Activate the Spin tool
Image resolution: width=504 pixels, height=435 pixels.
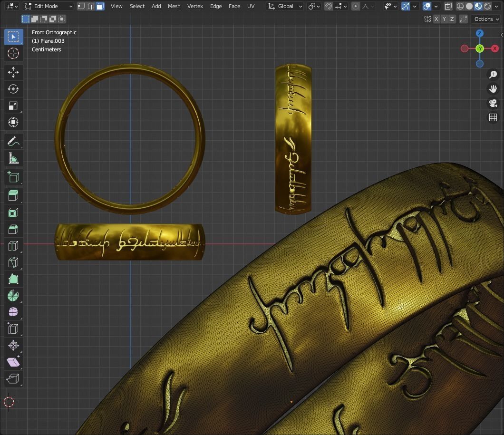tap(13, 296)
